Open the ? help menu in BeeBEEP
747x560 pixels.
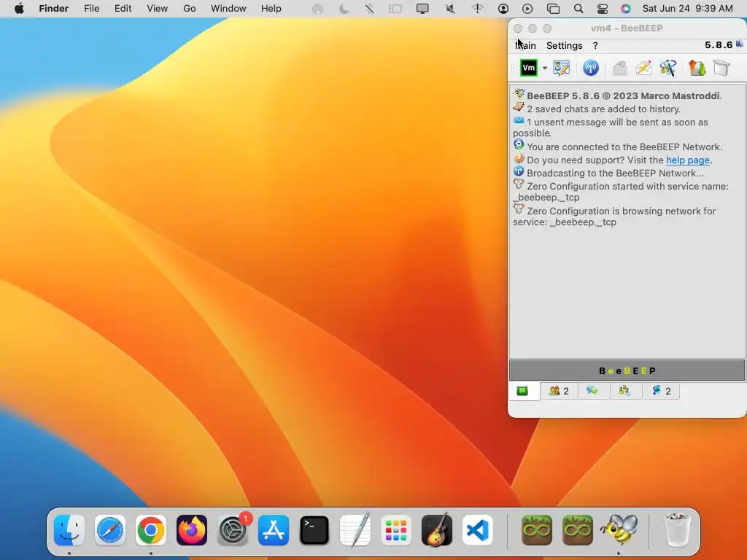coord(595,45)
